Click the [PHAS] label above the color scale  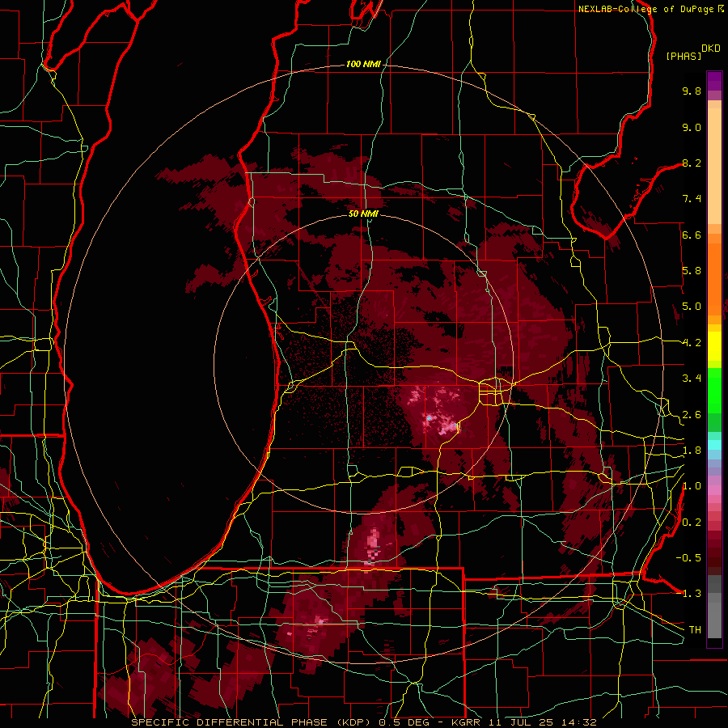pos(684,56)
